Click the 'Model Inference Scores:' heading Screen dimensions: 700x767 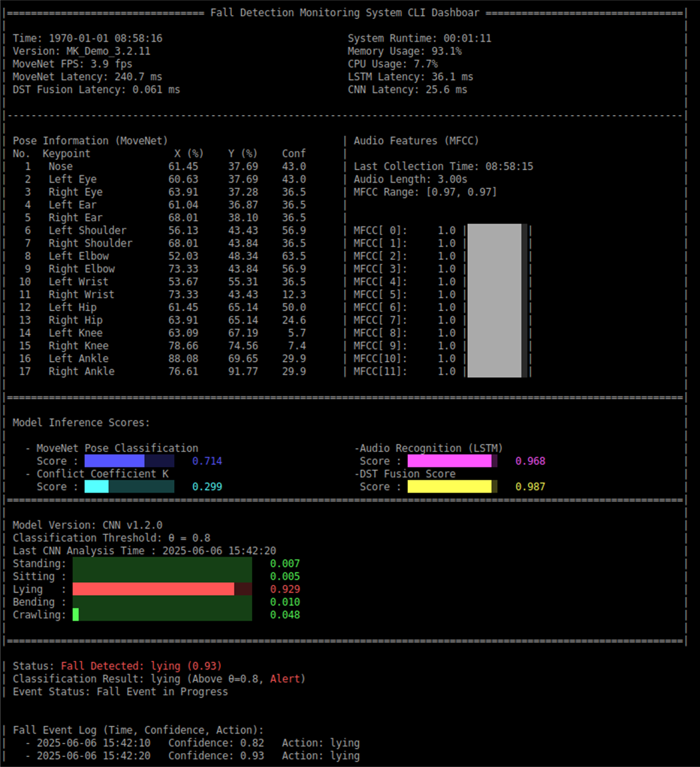pyautogui.click(x=82, y=422)
